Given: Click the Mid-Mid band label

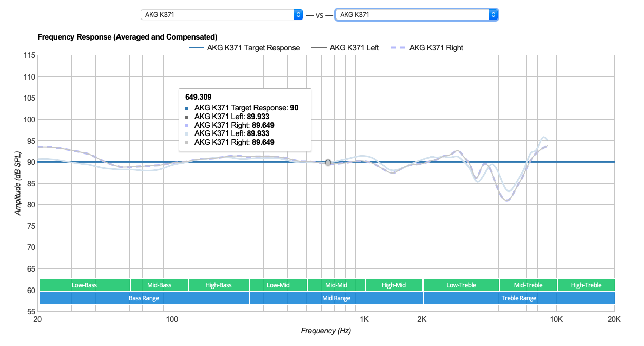Looking at the screenshot, I should click(x=337, y=285).
